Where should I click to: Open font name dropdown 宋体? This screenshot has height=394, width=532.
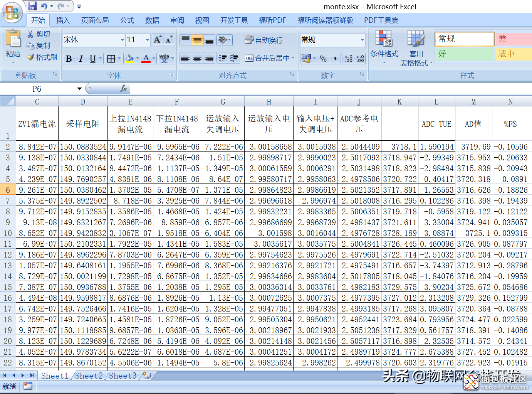(122, 40)
